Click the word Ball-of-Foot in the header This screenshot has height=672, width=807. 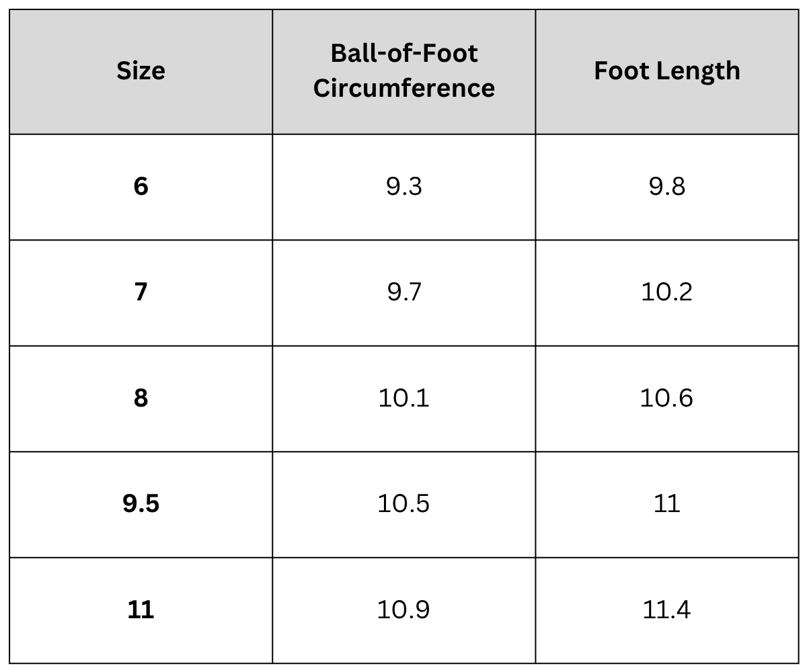point(404,53)
